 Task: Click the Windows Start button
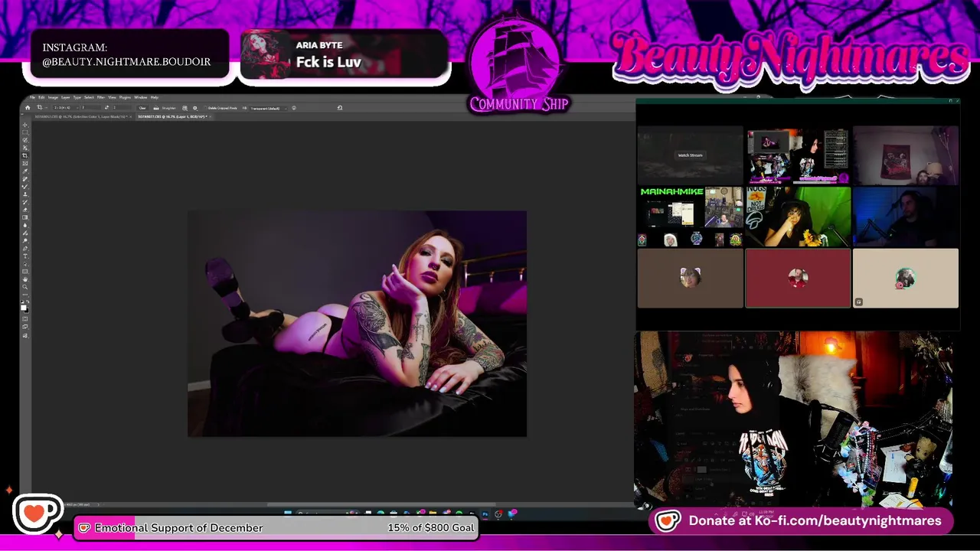(x=288, y=513)
